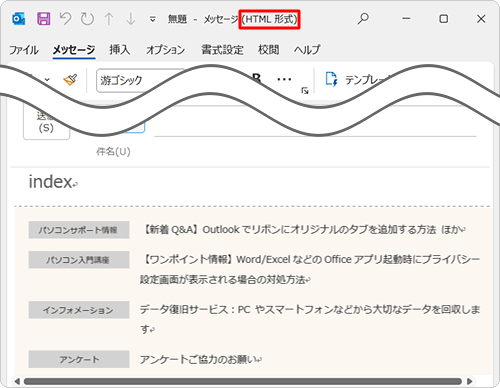Undo the last action

(65, 19)
